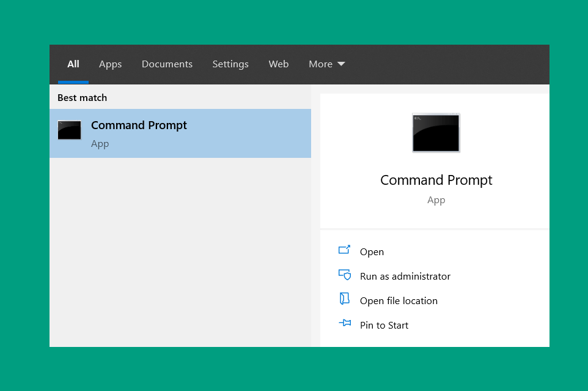Choose Open for Command Prompt
The width and height of the screenshot is (588, 391).
pyautogui.click(x=372, y=251)
